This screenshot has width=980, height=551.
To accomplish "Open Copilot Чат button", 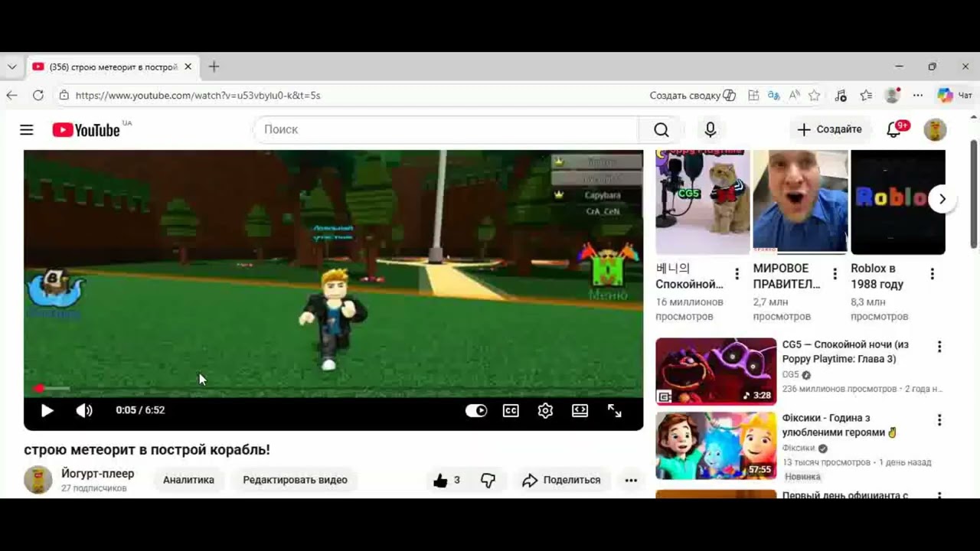I will 955,96.
